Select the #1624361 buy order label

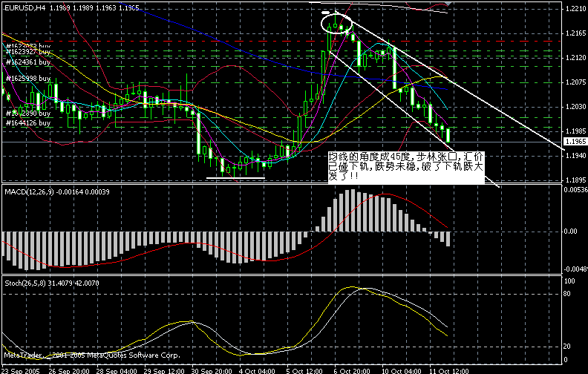point(28,62)
